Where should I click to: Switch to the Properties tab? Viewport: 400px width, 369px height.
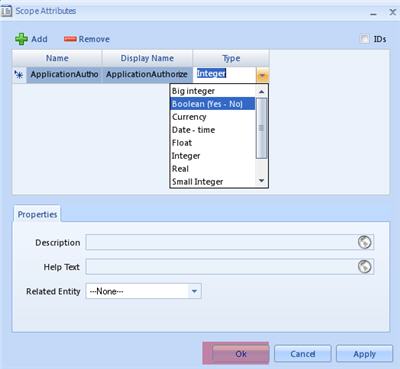37,214
